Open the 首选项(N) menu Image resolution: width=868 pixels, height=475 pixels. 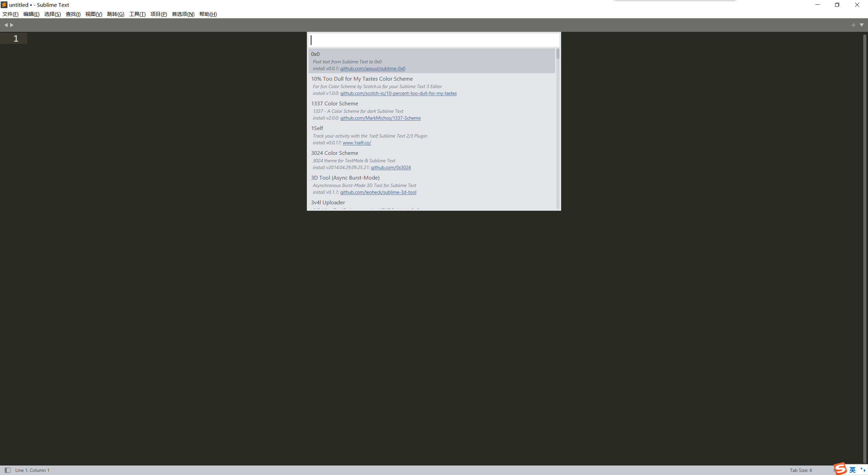click(x=182, y=14)
